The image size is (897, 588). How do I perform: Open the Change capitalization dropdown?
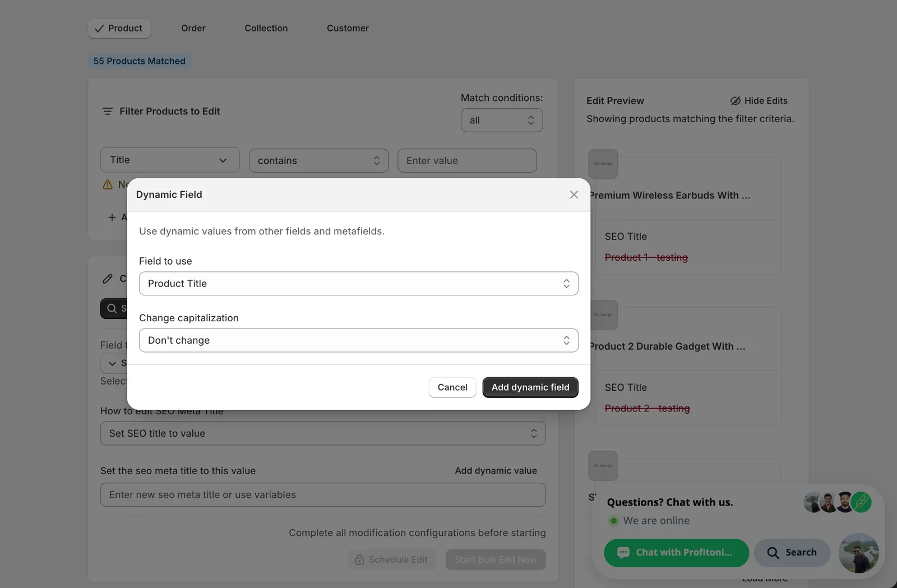click(358, 340)
